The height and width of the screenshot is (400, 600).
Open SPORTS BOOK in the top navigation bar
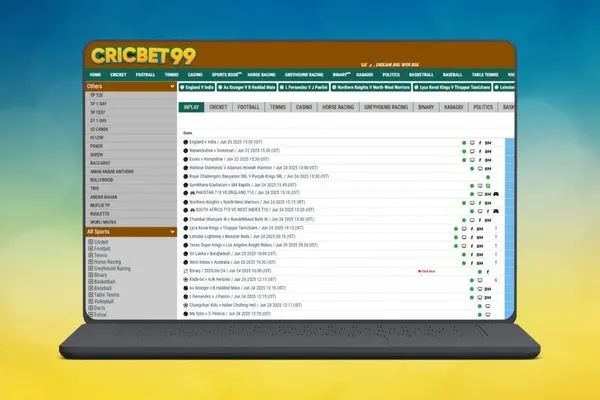227,75
